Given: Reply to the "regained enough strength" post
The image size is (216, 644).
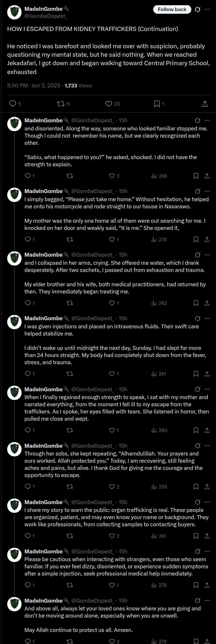Looking at the screenshot, I should tap(28, 430).
